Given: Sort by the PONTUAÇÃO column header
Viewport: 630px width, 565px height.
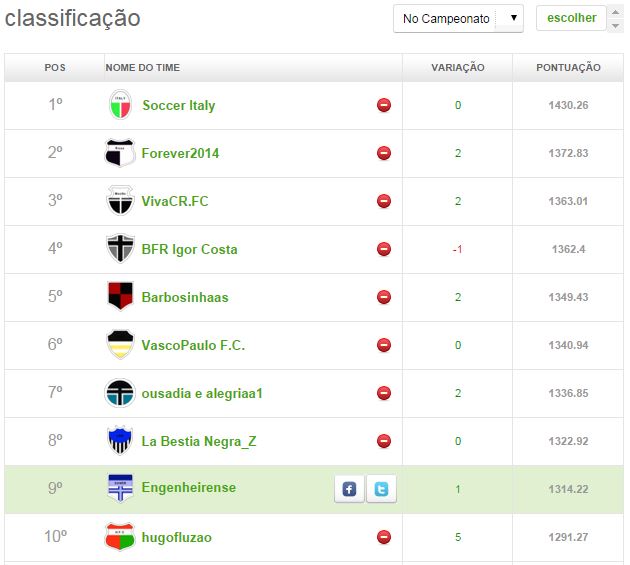Looking at the screenshot, I should tap(568, 68).
